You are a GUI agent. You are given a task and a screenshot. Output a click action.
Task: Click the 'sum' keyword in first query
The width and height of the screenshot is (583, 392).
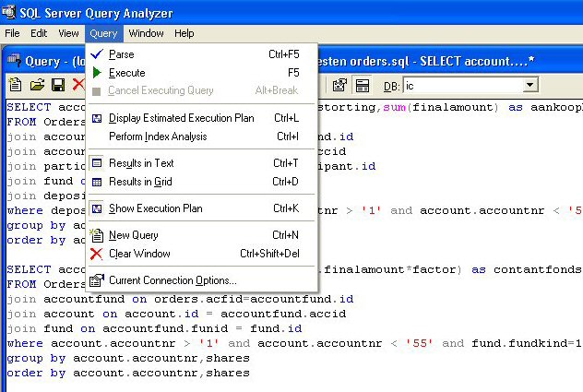click(x=395, y=107)
